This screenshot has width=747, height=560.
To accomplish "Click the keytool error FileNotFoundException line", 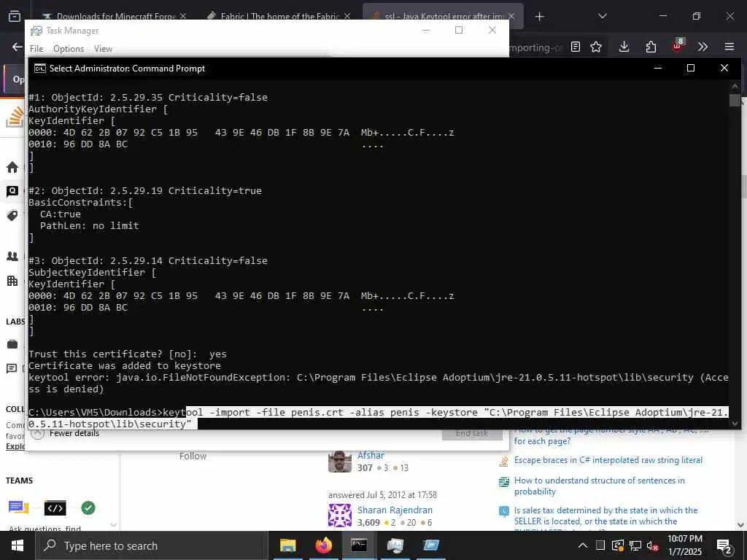I will 379,383.
